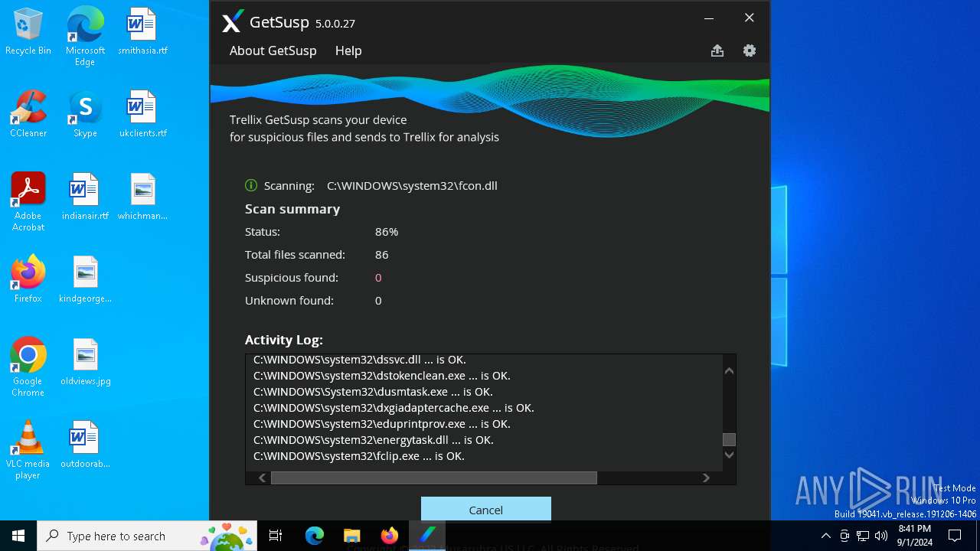This screenshot has height=551, width=980.
Task: Open Adobe Acrobat desktop shortcut
Action: pos(28,201)
